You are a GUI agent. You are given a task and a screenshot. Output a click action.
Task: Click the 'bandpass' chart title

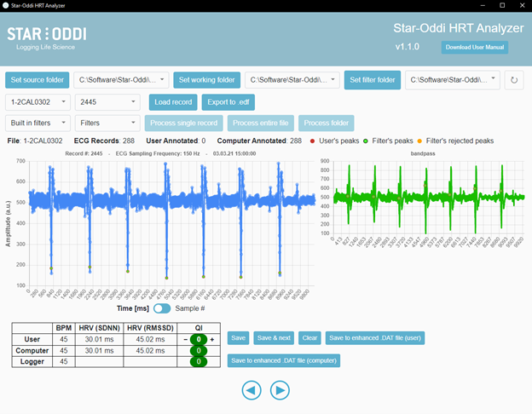click(x=423, y=153)
